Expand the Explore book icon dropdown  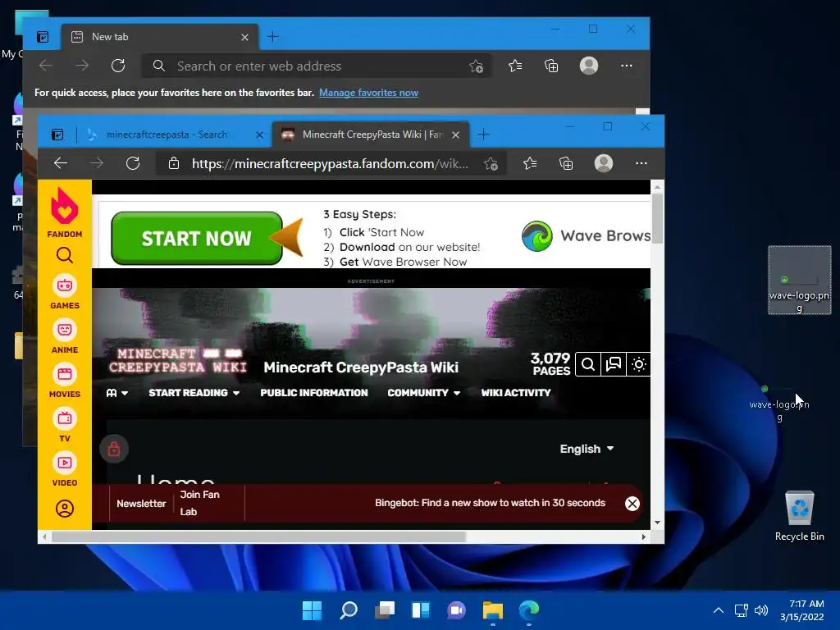click(116, 393)
